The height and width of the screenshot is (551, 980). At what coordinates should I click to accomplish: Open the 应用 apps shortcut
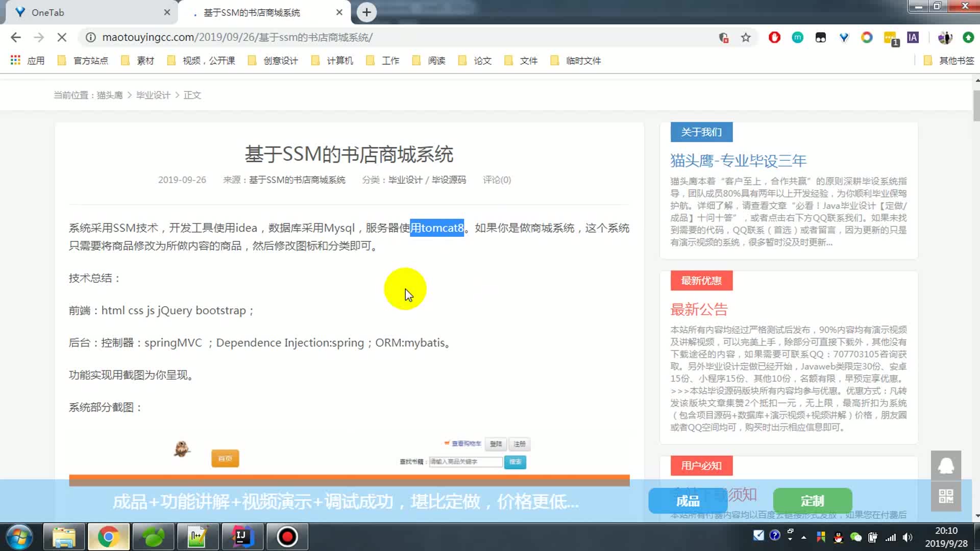click(28, 61)
